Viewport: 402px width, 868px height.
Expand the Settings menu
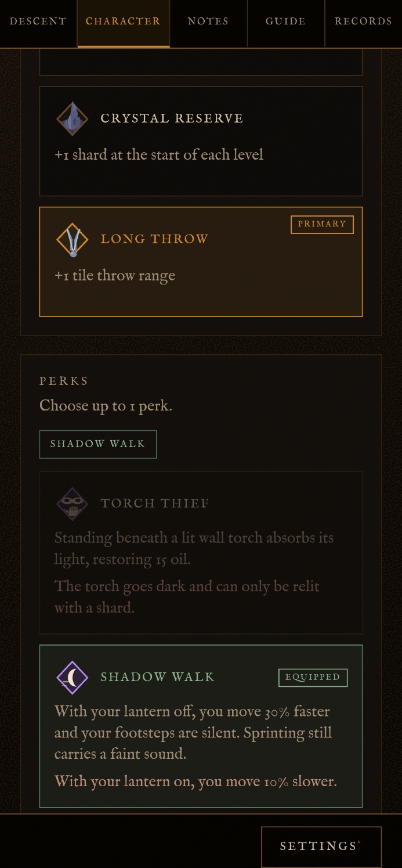pyautogui.click(x=321, y=847)
